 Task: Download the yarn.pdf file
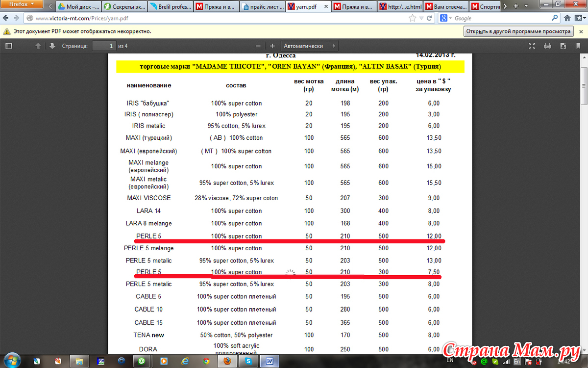[x=563, y=46]
